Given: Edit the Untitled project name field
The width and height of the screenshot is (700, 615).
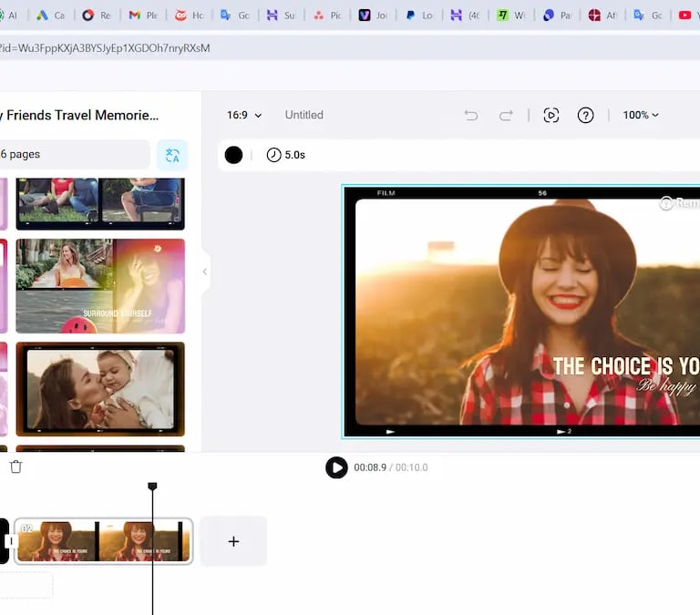Looking at the screenshot, I should click(x=304, y=115).
